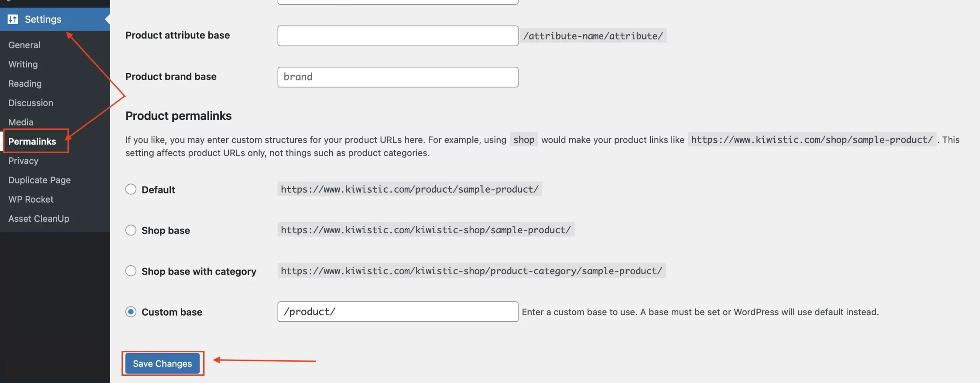The width and height of the screenshot is (980, 383).
Task: Click the Save Changes button
Action: click(162, 363)
